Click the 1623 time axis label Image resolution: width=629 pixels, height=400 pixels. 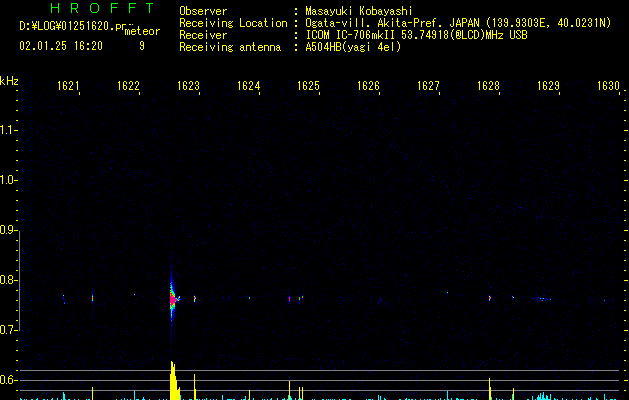(189, 85)
